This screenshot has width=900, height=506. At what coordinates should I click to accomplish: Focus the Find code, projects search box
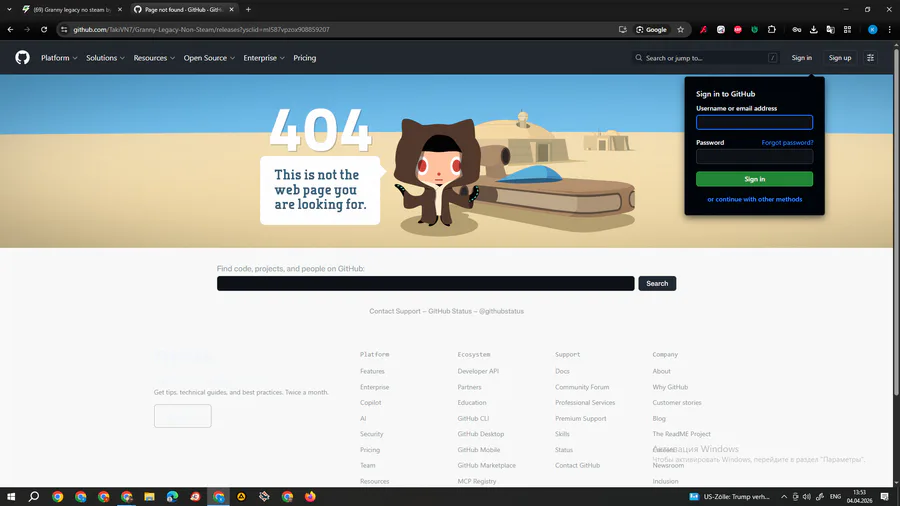[425, 283]
